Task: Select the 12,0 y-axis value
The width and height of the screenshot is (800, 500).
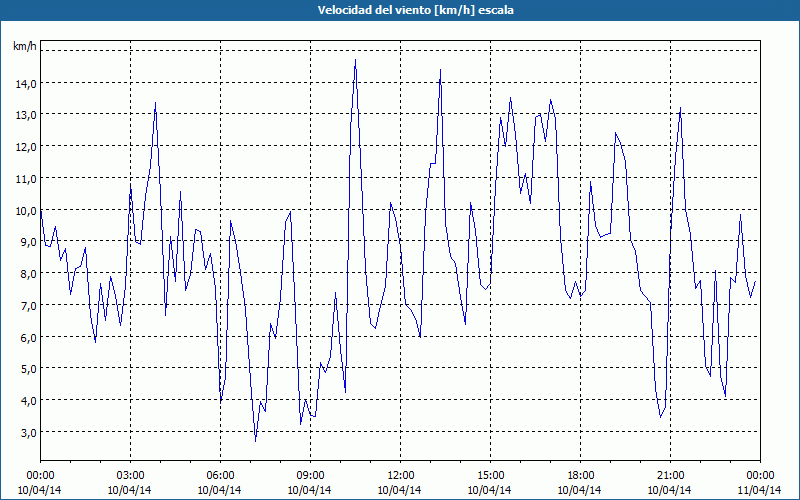Action: pyautogui.click(x=26, y=147)
